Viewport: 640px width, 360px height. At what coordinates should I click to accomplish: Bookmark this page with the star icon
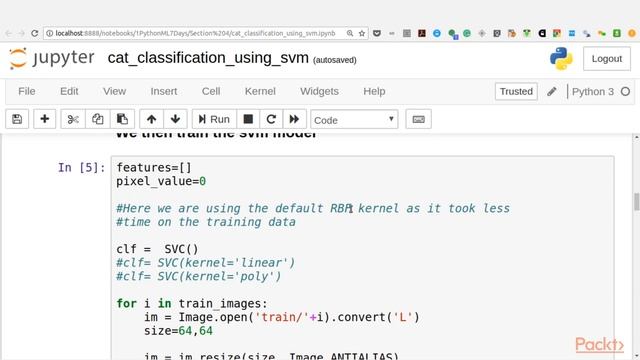pyautogui.click(x=362, y=33)
